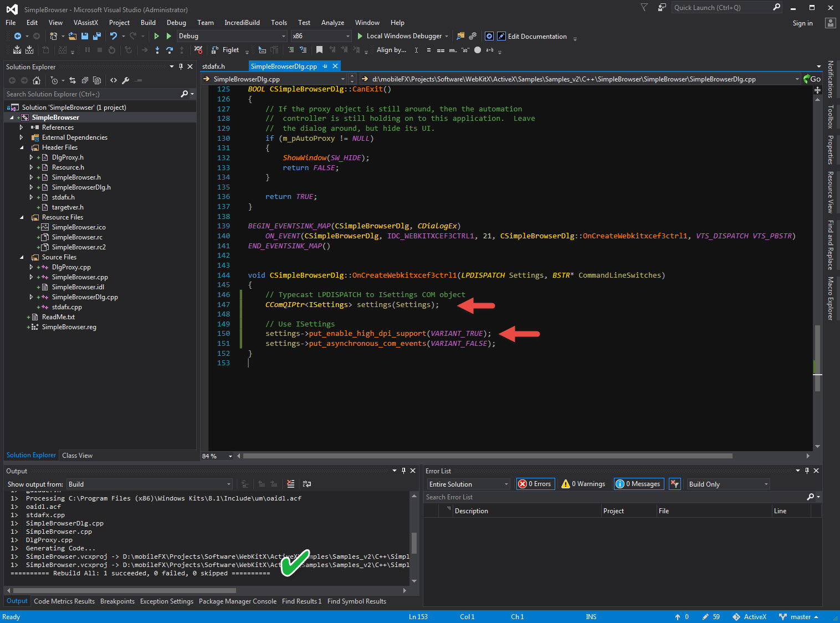The image size is (840, 623).
Task: Click the Navigate Backward arrow icon
Action: click(18, 36)
